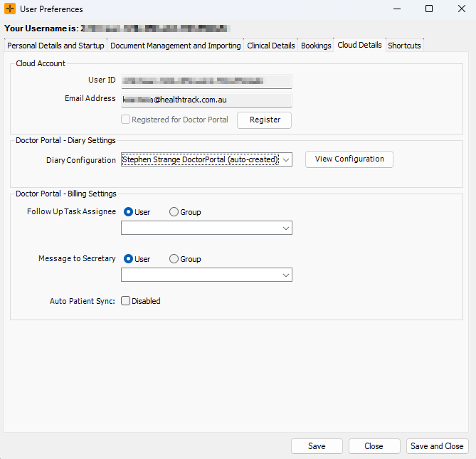This screenshot has height=459, width=476.
Task: Click the 'Auto Patient Sync:' label
Action: pyautogui.click(x=83, y=301)
